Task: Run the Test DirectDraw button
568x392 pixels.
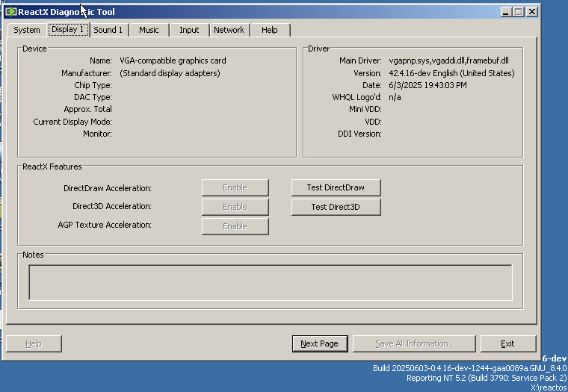Action: [x=336, y=187]
